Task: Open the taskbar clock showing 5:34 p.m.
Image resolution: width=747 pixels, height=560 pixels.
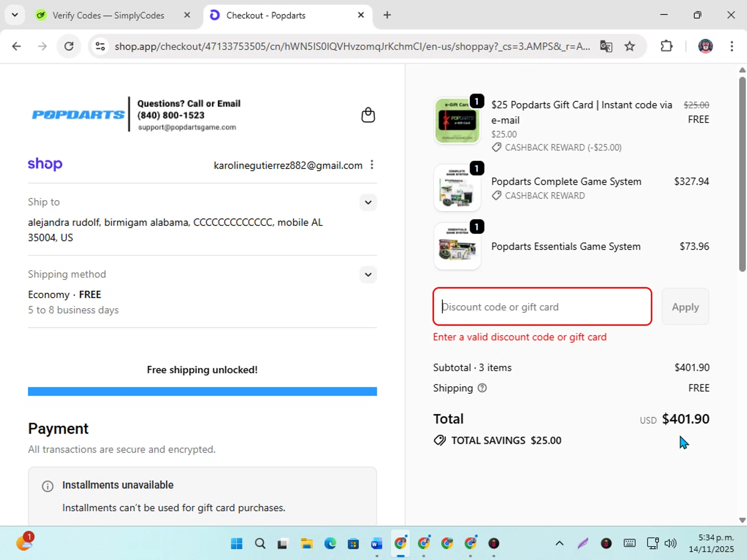Action: [x=711, y=544]
